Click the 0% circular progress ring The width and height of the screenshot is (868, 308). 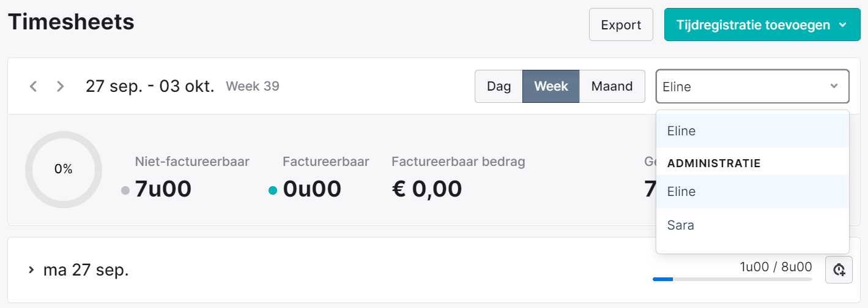coord(64,169)
